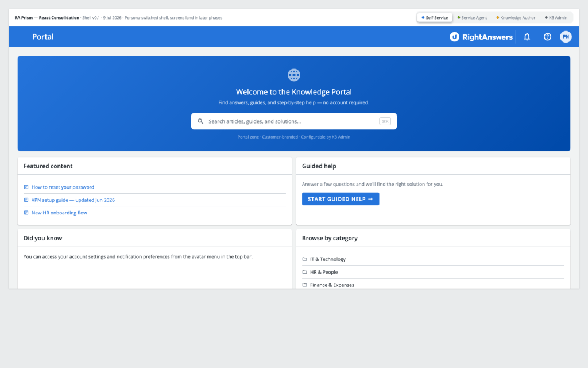
Task: Click the RA Prism — React Consolidation label
Action: pos(47,18)
